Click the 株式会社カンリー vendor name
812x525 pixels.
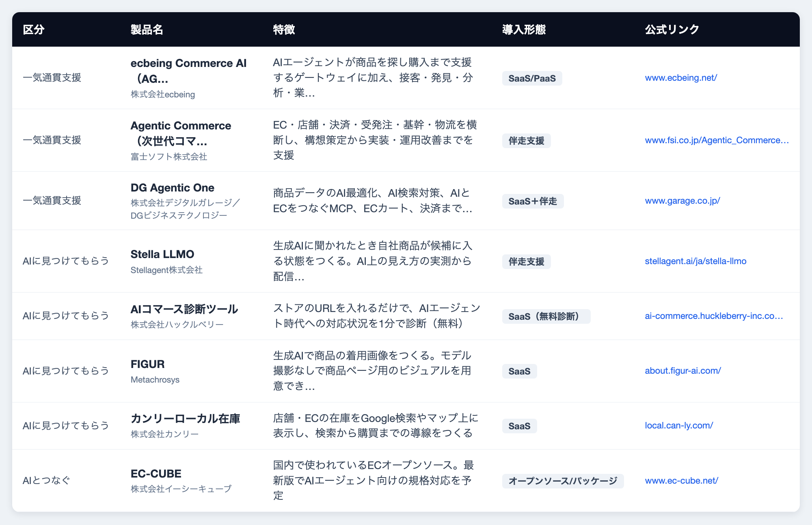pos(164,435)
